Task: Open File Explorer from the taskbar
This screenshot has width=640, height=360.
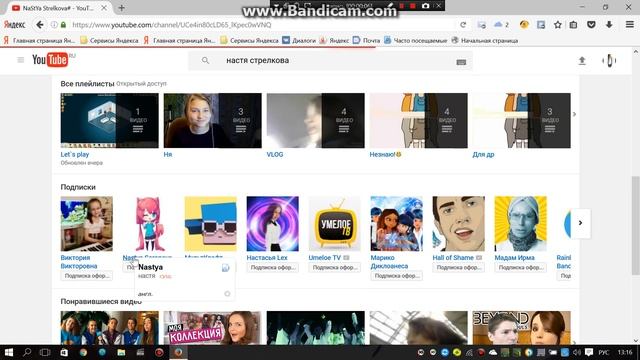Action: click(x=121, y=352)
